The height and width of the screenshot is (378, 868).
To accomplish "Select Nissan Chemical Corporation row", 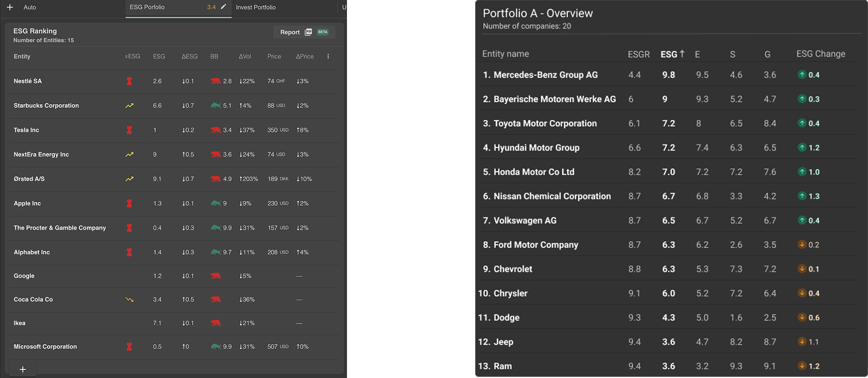I will tap(669, 196).
